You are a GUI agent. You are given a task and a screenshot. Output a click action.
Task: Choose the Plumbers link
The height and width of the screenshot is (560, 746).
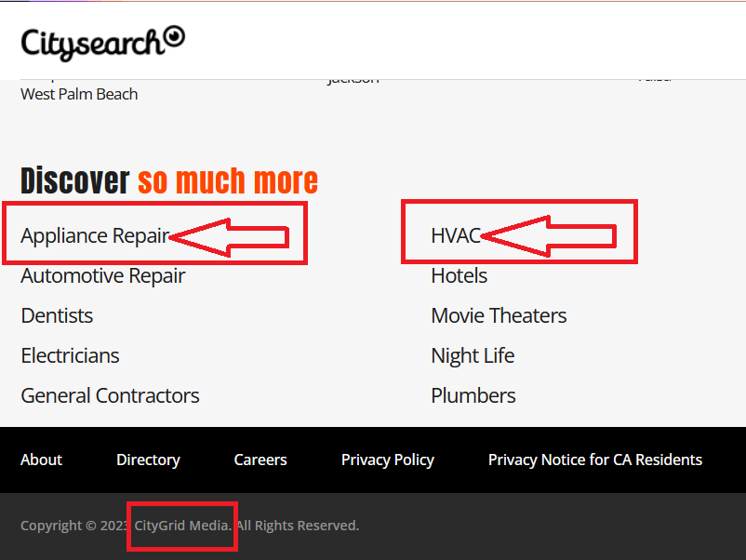[473, 395]
